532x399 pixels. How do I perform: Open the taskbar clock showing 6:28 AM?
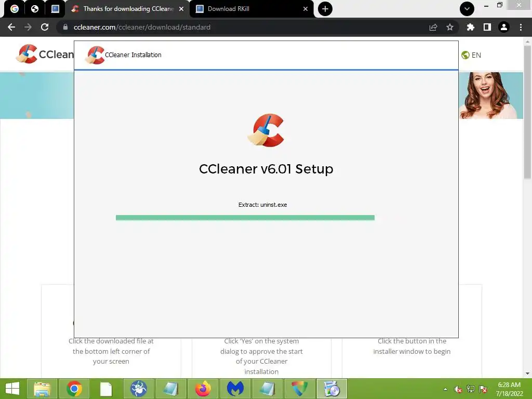pyautogui.click(x=509, y=389)
